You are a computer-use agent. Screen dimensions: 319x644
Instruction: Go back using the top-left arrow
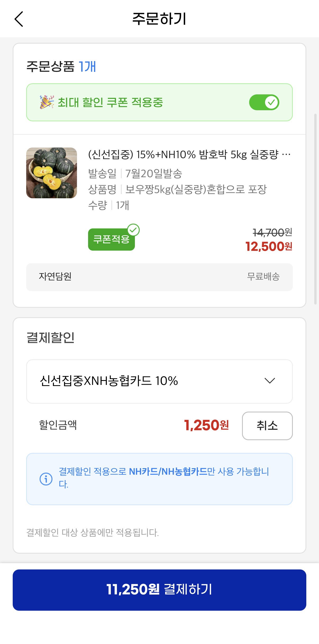click(x=19, y=19)
